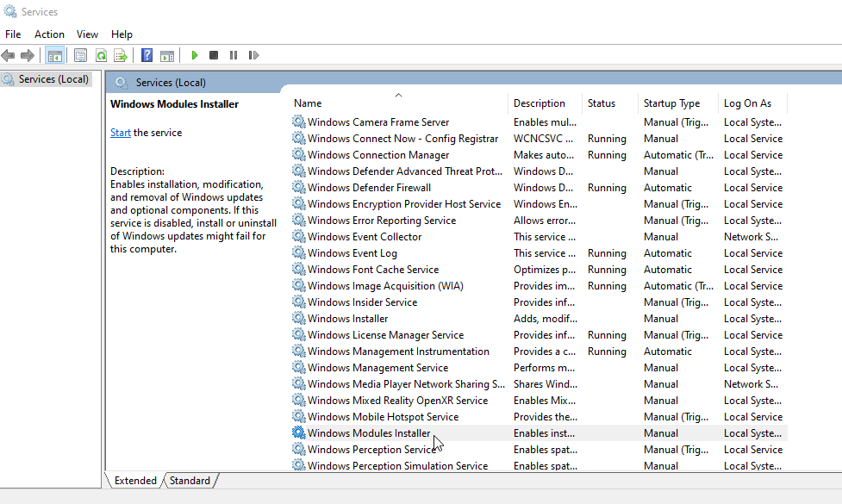Refresh the services list using the refresh icon

pyautogui.click(x=102, y=55)
